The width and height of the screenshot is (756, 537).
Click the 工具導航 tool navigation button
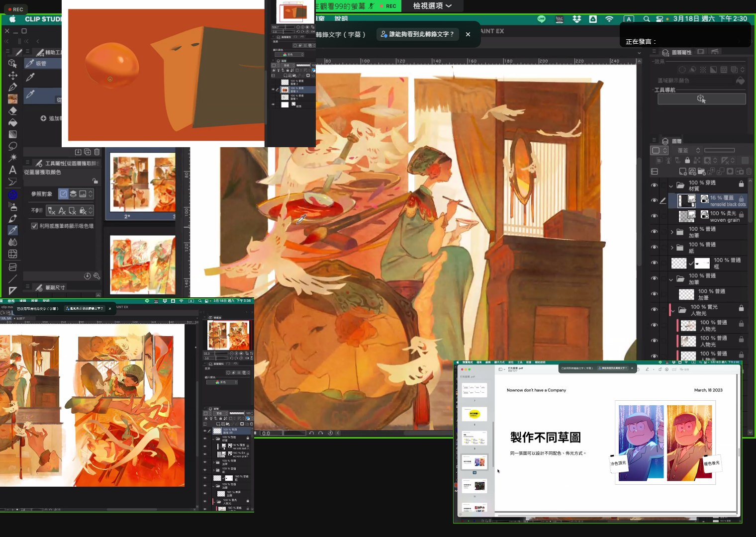[701, 99]
